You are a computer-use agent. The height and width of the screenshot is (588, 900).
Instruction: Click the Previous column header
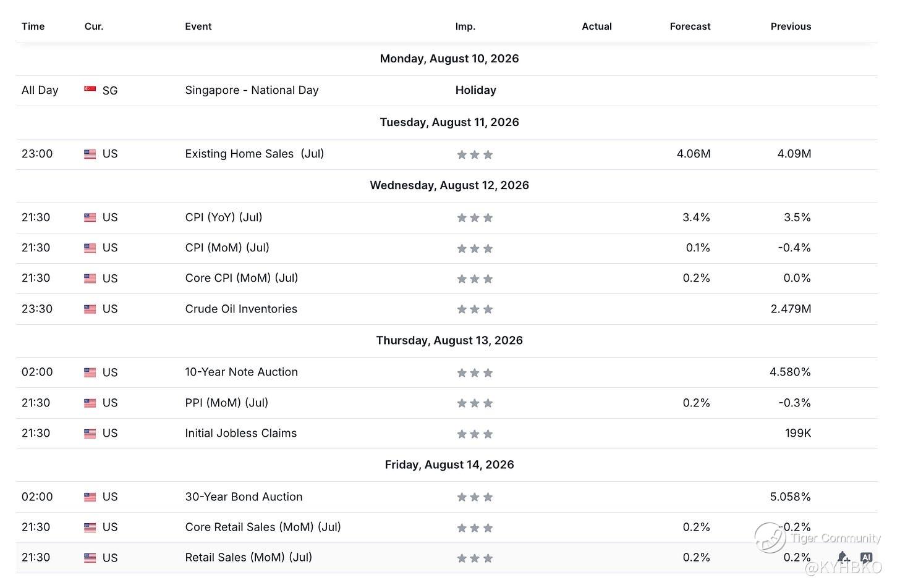791,27
